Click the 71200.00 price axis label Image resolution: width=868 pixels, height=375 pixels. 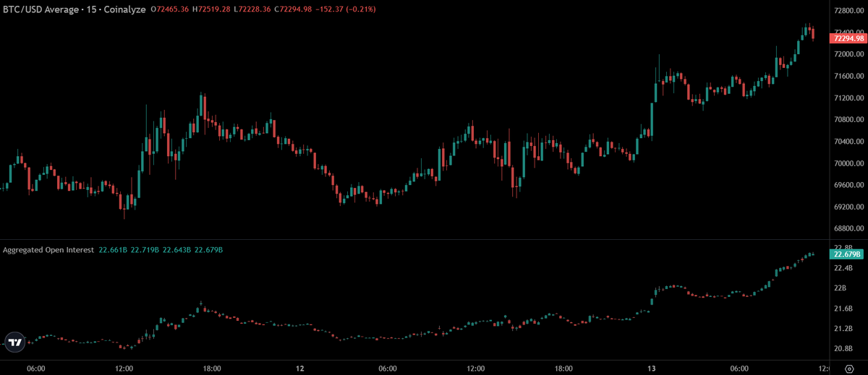(848, 98)
